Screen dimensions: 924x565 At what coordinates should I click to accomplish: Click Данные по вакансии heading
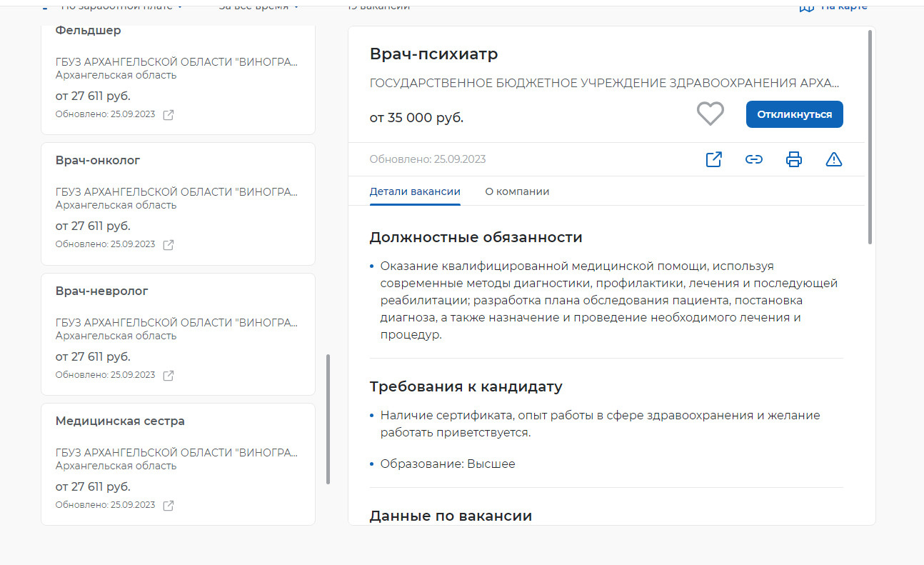click(451, 516)
